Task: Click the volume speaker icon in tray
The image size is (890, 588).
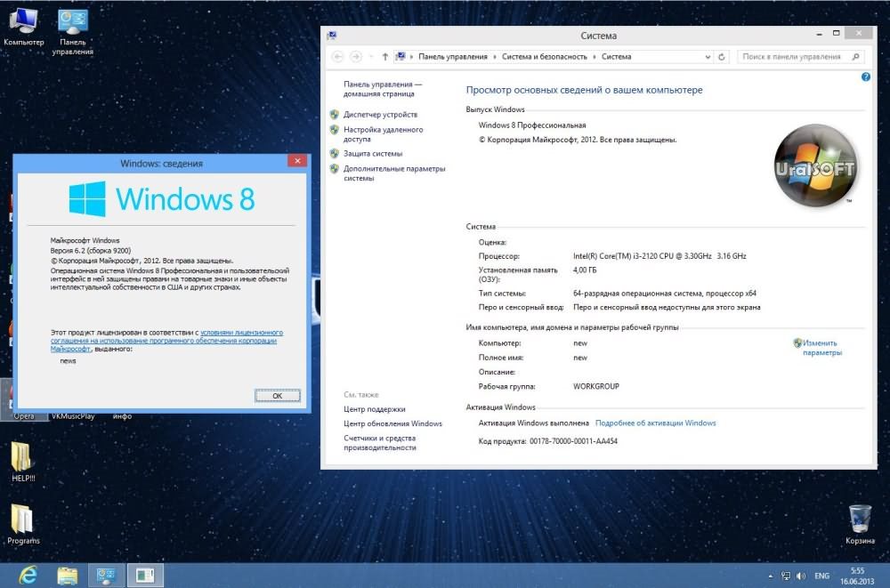Action: coord(800,576)
